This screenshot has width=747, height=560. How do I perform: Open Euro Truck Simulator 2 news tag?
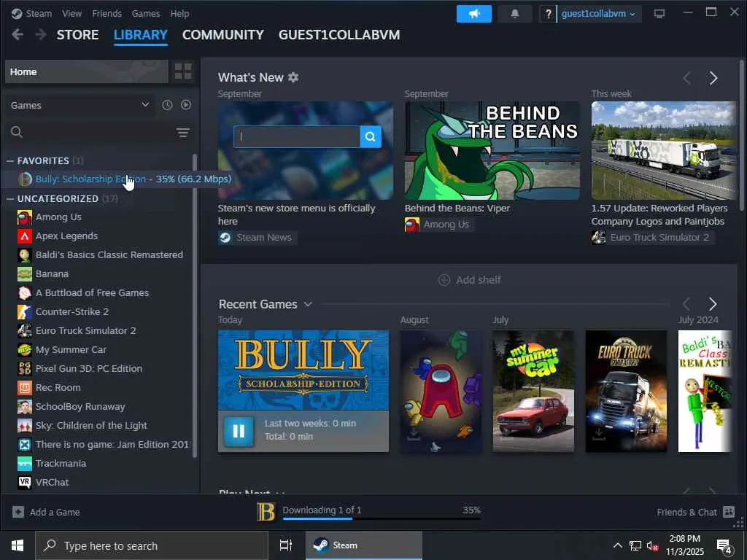[x=653, y=237]
